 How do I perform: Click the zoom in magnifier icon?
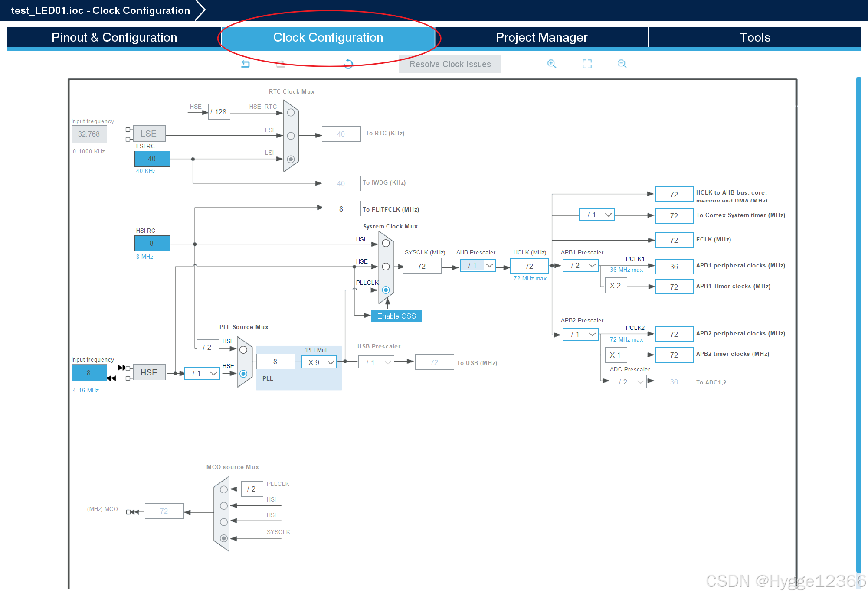[x=551, y=64]
